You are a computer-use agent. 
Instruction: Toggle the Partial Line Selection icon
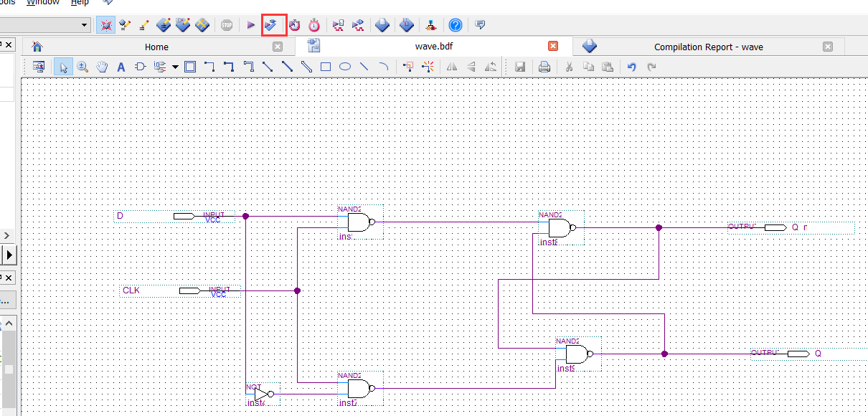pyautogui.click(x=408, y=67)
